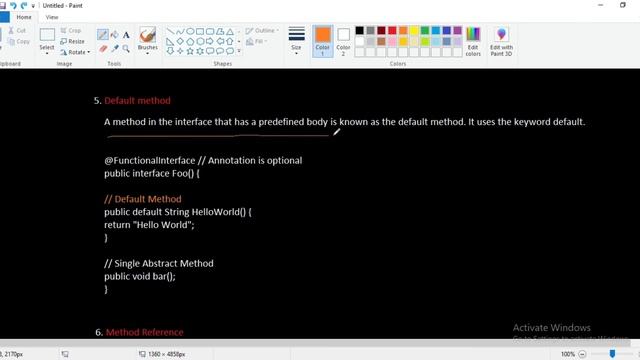Click the Cut button
640x360 pixels.
17,31
